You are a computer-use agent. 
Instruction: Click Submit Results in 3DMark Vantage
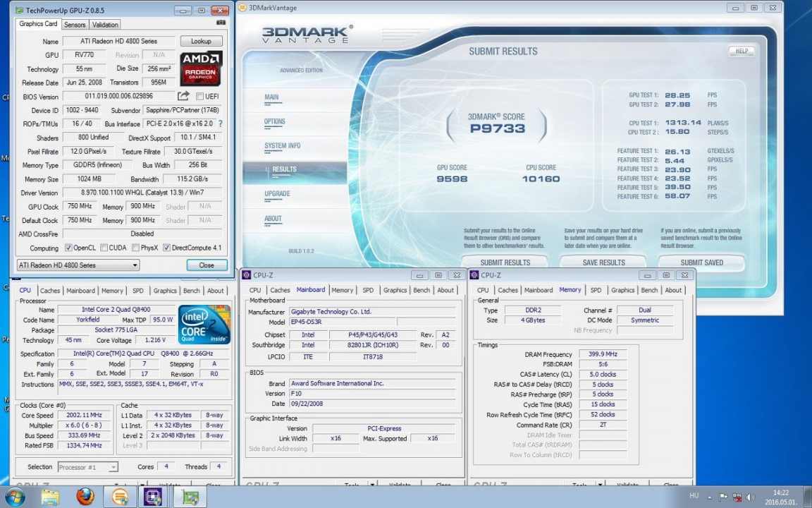[x=505, y=262]
